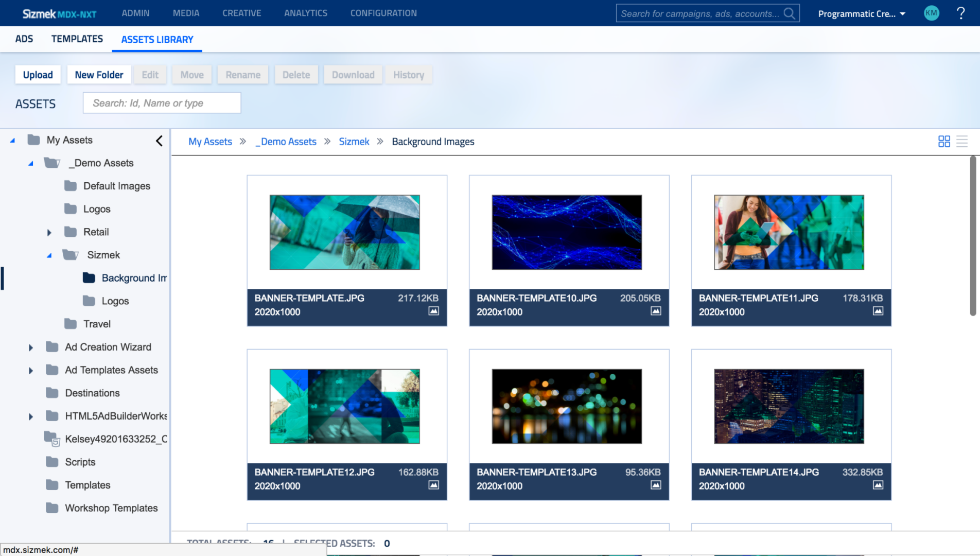Screen dimensions: 980x556
Task: Select the ASSETS LIBRARY tab
Action: [x=157, y=40]
